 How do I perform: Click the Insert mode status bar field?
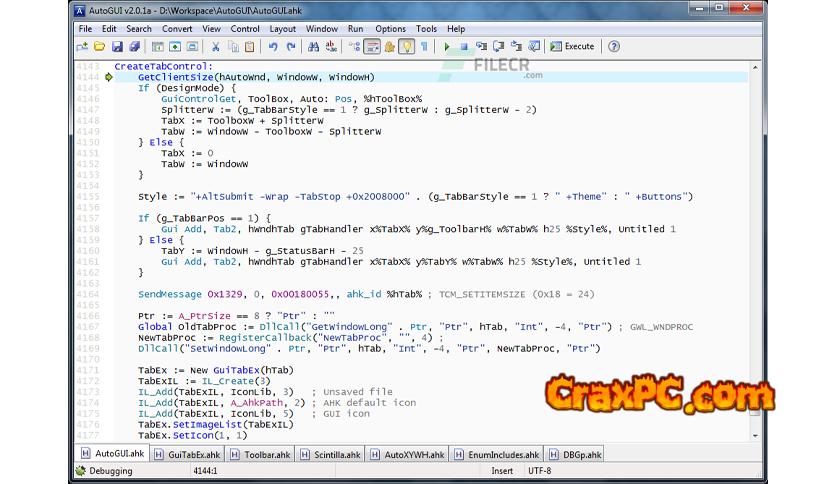pos(502,471)
